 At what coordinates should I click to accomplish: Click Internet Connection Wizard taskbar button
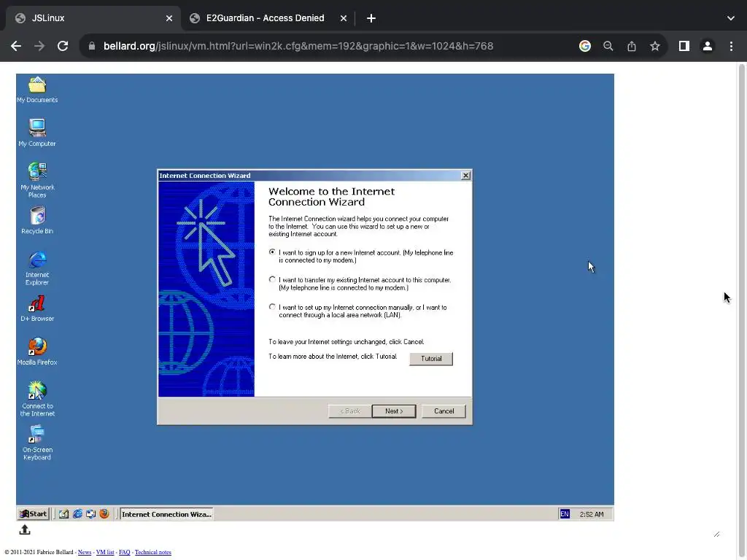tap(166, 514)
